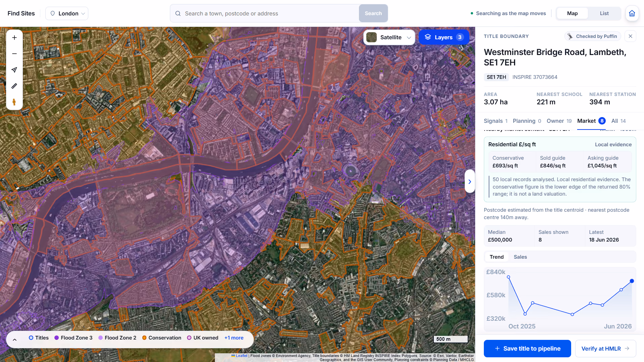Viewport: 644px width, 362px height.
Task: Collapse the map legend bar
Action: (15, 340)
